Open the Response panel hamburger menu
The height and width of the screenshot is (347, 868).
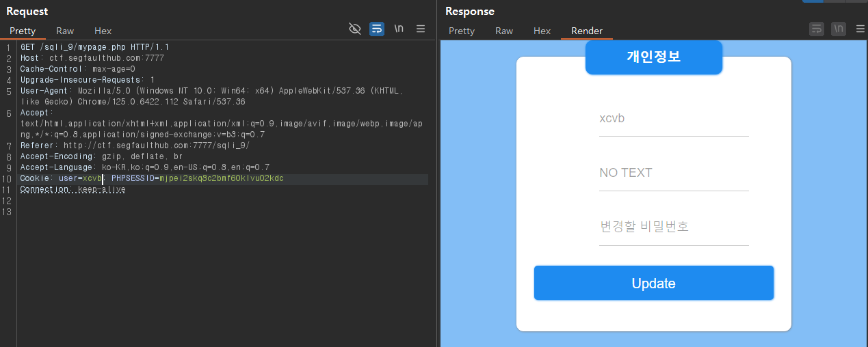coord(860,29)
